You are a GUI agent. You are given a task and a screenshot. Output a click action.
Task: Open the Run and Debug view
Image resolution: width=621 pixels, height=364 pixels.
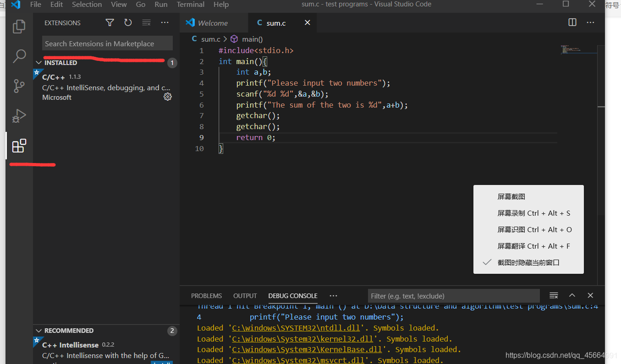click(19, 116)
